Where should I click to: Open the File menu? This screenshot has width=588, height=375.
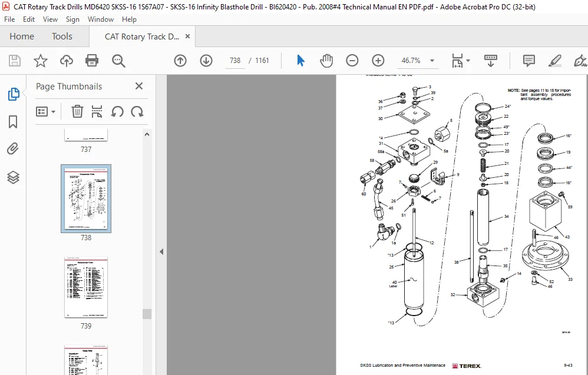[x=9, y=19]
